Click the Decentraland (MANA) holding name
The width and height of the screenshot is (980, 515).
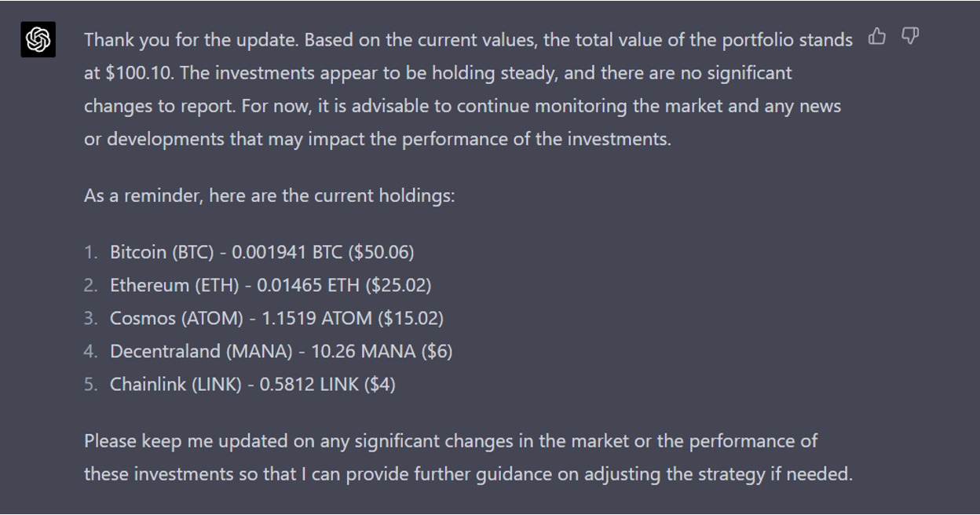coord(201,351)
